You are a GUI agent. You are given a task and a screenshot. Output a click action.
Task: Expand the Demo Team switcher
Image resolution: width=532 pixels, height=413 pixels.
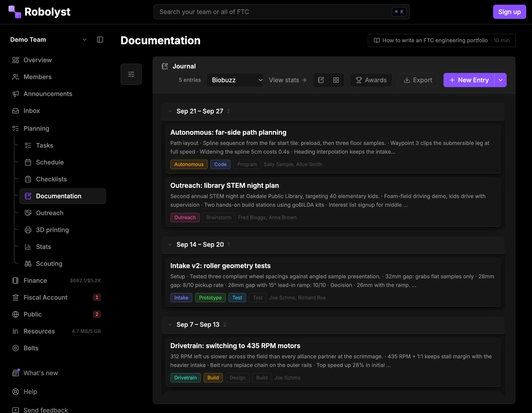tap(48, 40)
